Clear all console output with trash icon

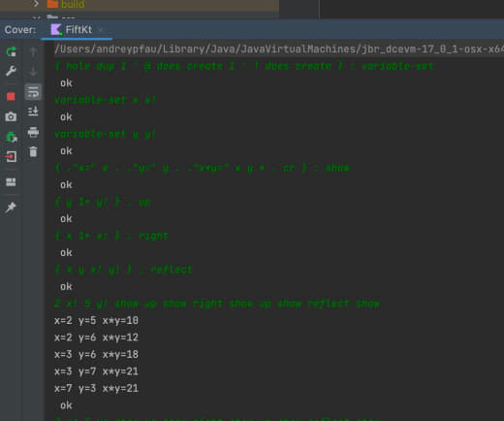point(33,151)
